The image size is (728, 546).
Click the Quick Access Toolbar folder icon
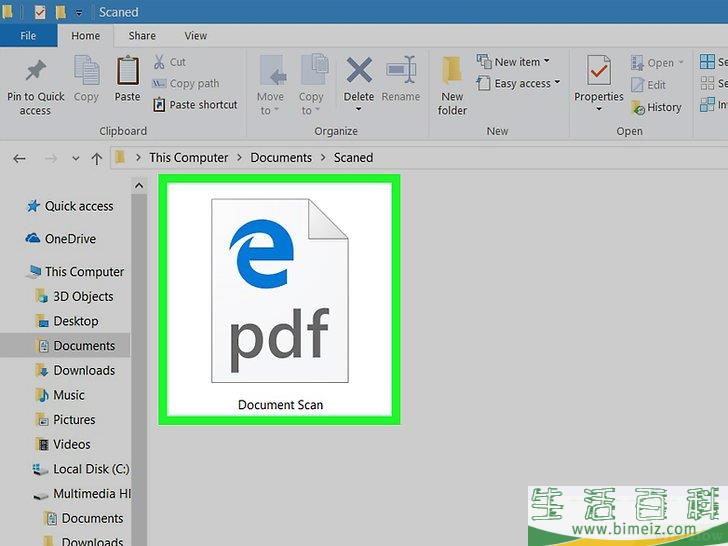pos(60,12)
